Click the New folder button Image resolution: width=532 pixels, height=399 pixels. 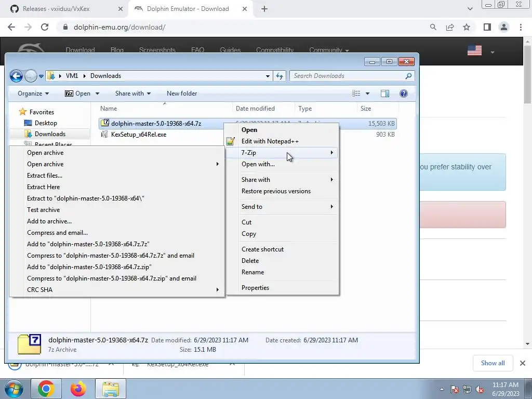pyautogui.click(x=182, y=94)
